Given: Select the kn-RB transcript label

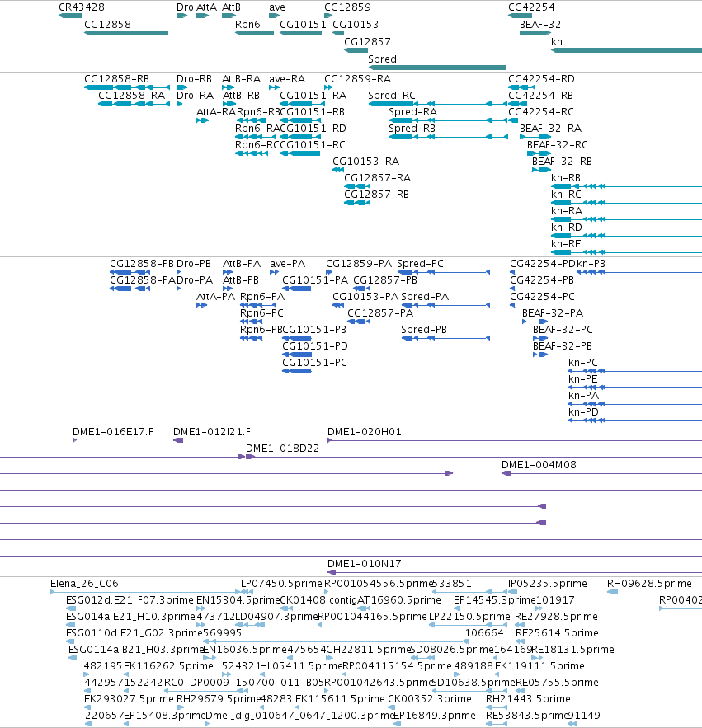Looking at the screenshot, I should [x=566, y=178].
